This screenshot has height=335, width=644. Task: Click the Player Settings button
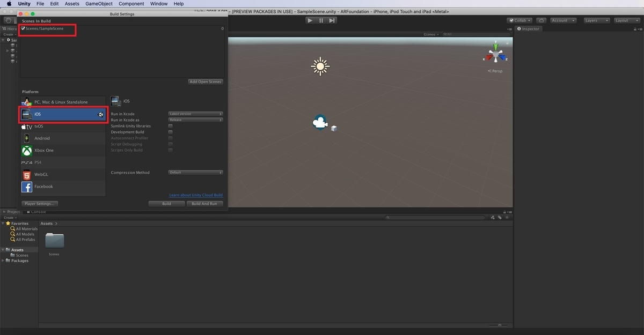[x=40, y=204]
